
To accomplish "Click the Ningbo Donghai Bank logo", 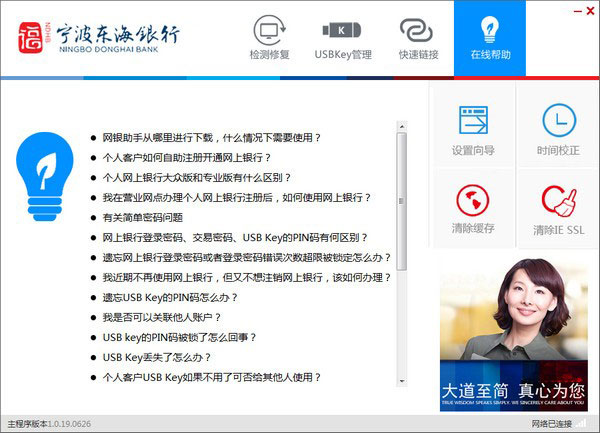I will point(98,39).
